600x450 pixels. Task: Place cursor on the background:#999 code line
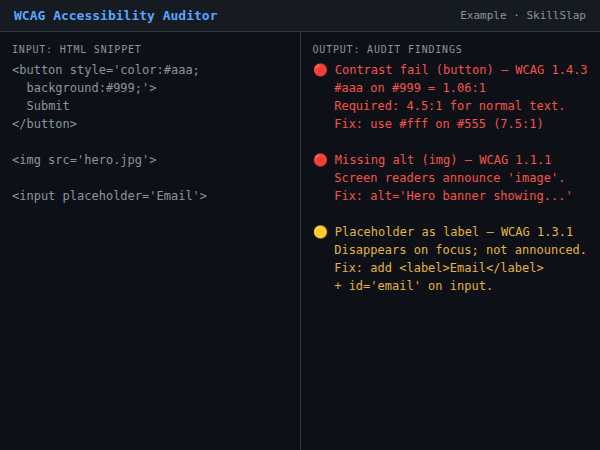pos(91,88)
